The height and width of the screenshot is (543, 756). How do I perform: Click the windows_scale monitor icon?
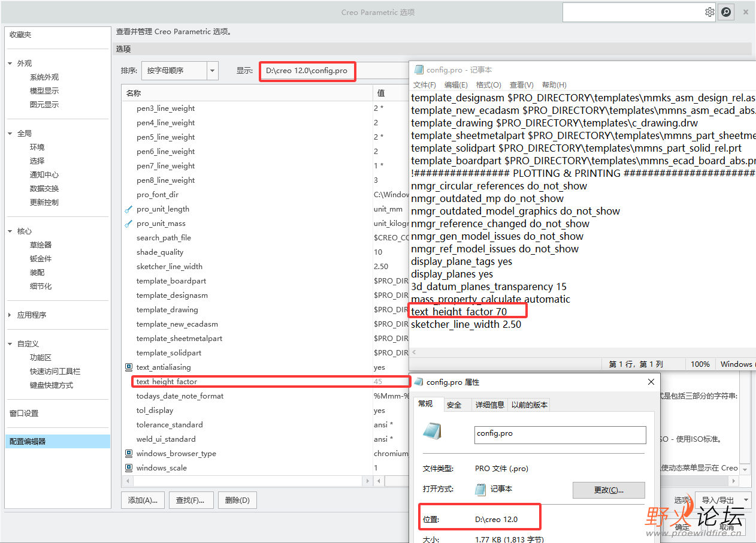point(128,468)
